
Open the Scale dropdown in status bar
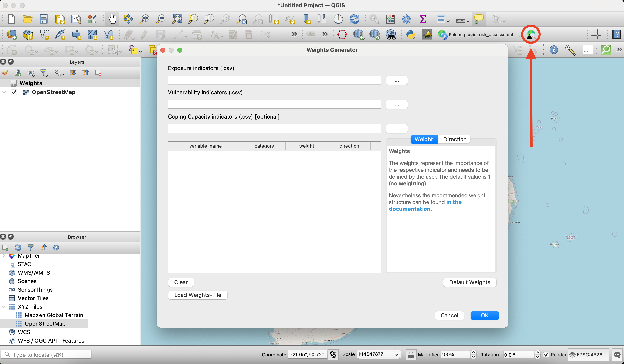click(396, 354)
